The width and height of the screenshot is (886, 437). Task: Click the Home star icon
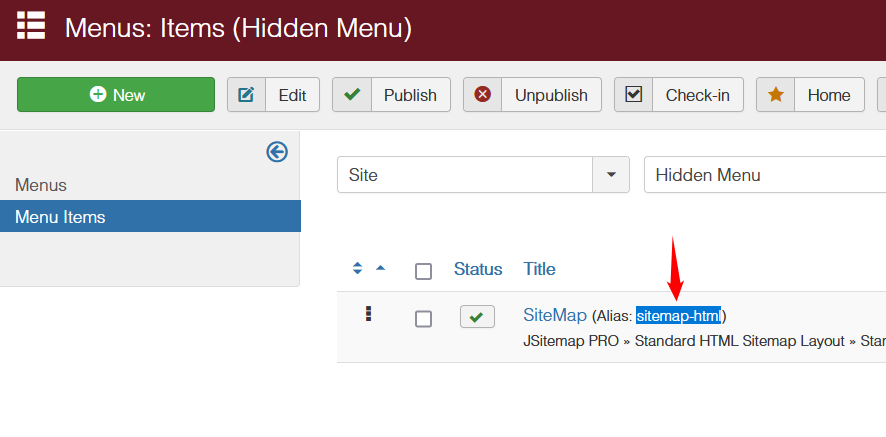click(x=775, y=95)
